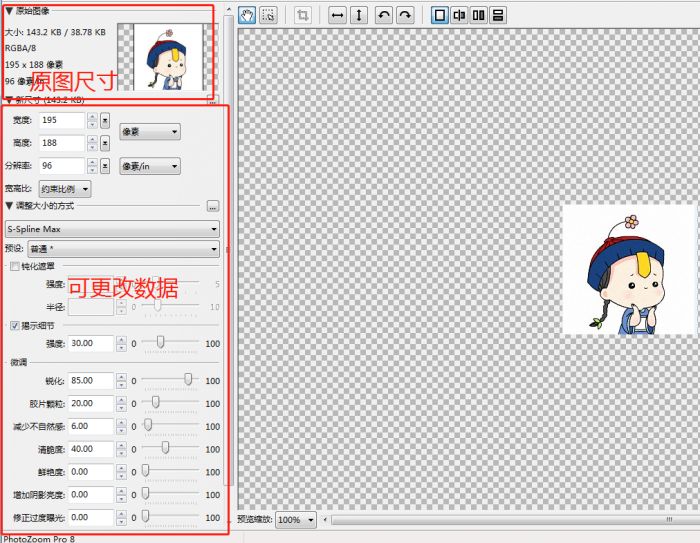Click the 鲜艳度 value field 0.00
This screenshot has width=700, height=543.
coord(91,472)
